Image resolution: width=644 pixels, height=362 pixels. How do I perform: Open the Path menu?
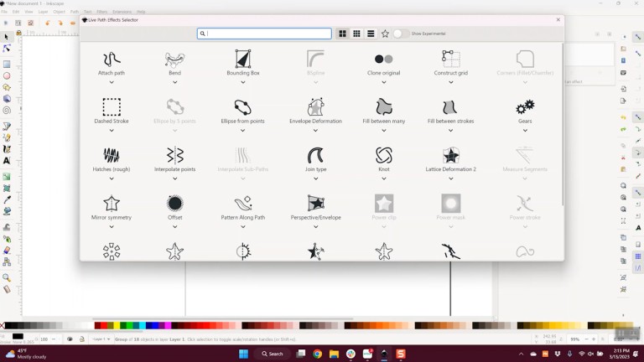(75, 12)
